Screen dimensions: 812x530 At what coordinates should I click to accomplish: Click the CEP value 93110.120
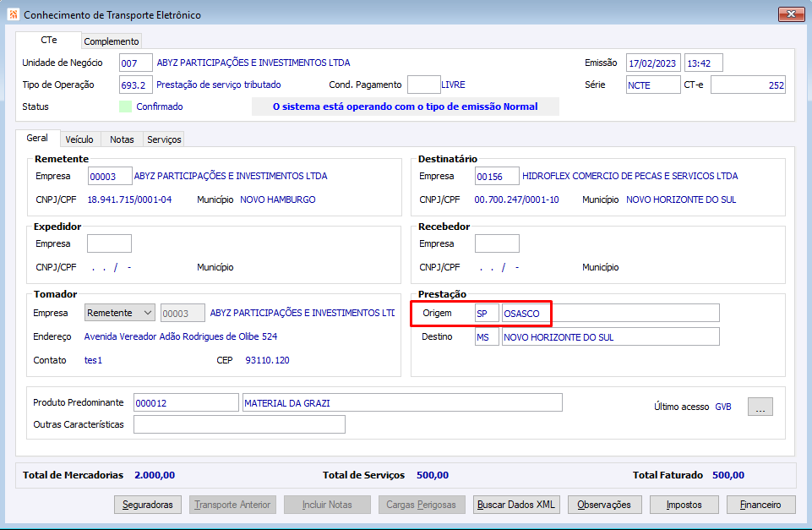(x=267, y=360)
